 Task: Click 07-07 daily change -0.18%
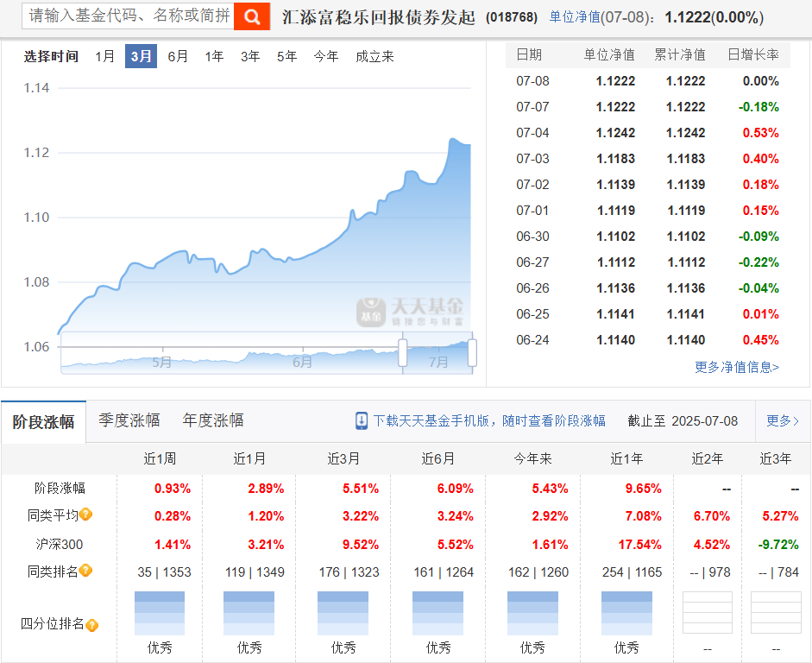pos(758,107)
